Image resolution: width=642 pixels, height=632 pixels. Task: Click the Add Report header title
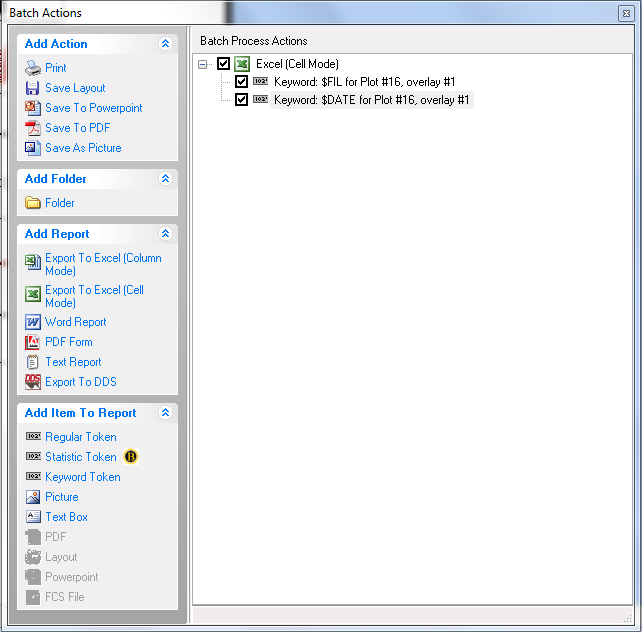pos(57,234)
